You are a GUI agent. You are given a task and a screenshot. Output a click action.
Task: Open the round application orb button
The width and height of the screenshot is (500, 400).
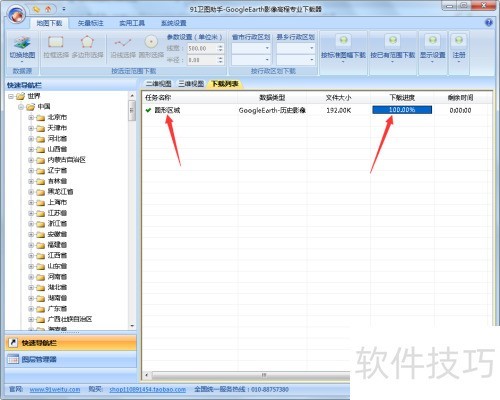coord(16,14)
